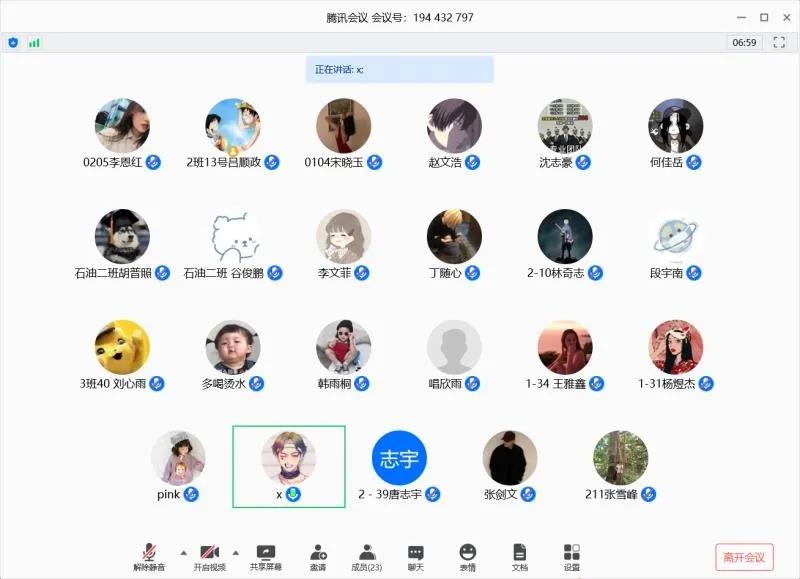Check the green network signal icon
Screen dimensions: 800x579
click(34, 43)
